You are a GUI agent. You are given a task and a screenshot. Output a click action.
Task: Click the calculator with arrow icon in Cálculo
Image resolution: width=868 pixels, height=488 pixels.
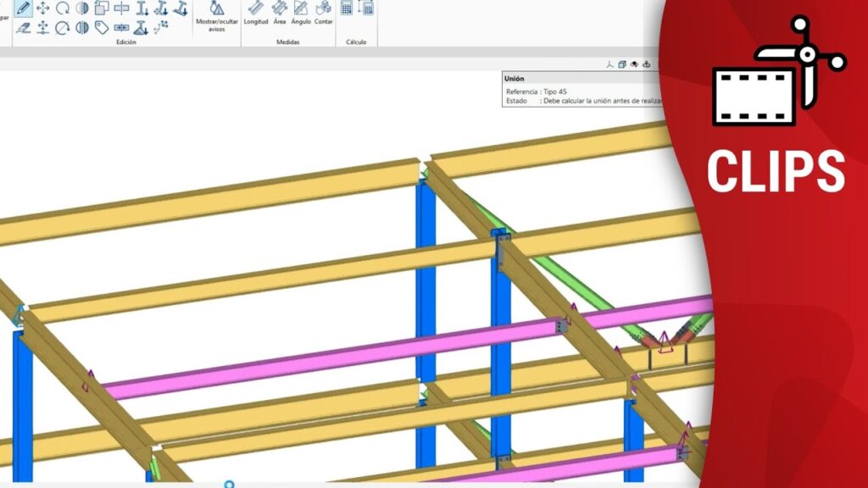366,8
